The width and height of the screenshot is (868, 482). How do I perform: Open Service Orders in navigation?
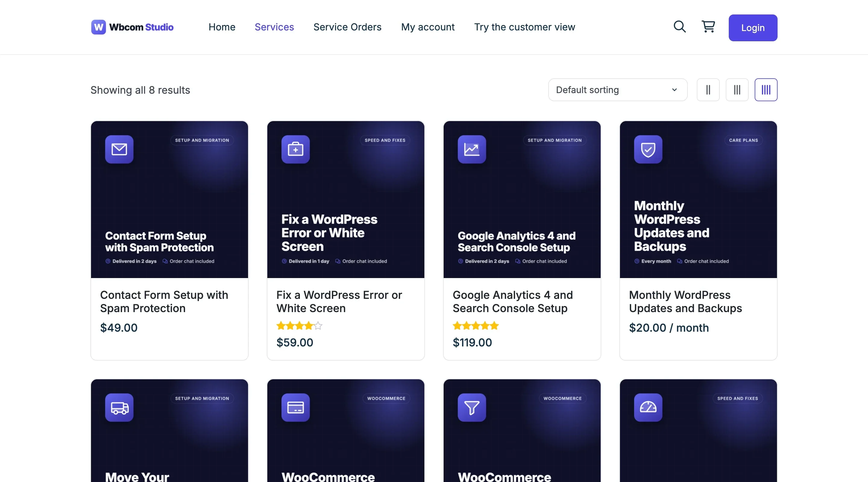pyautogui.click(x=348, y=27)
